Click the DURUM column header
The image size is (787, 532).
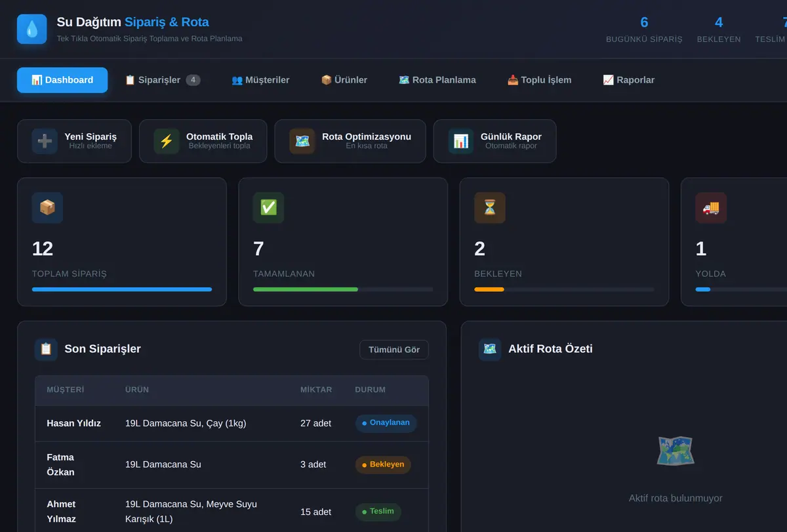[x=371, y=390]
